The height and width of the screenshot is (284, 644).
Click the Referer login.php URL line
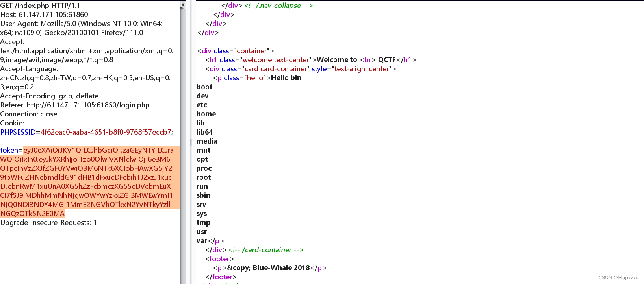[x=75, y=105]
